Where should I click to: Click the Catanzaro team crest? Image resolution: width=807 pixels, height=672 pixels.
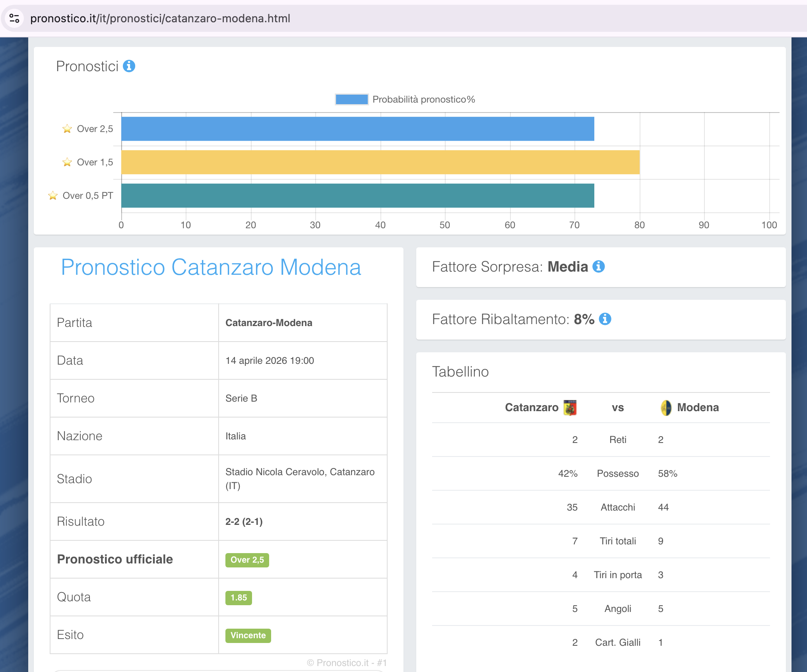pos(570,408)
